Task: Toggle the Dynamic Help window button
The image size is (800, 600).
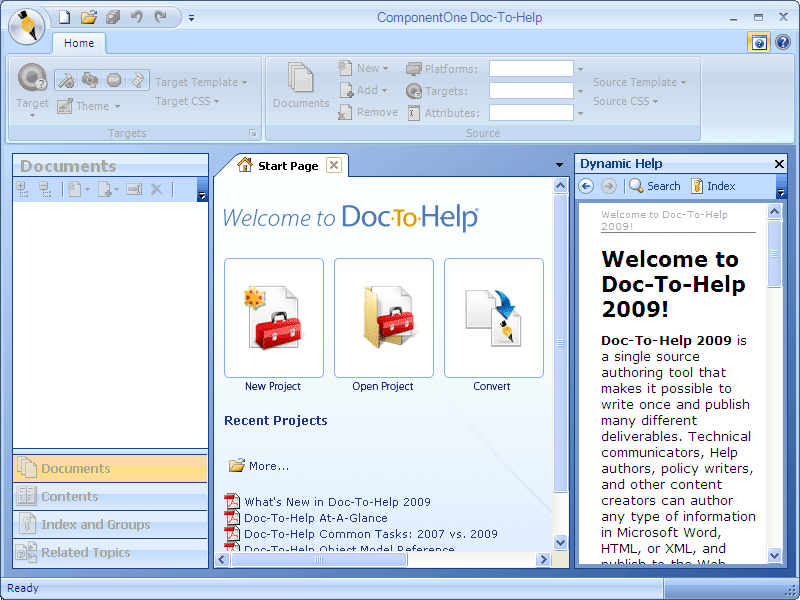Action: [x=759, y=43]
